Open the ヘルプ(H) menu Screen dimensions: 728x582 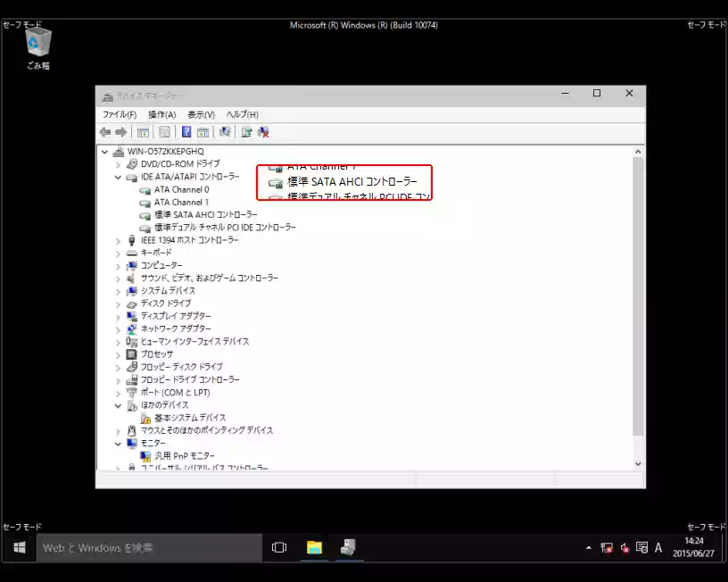[x=243, y=114]
